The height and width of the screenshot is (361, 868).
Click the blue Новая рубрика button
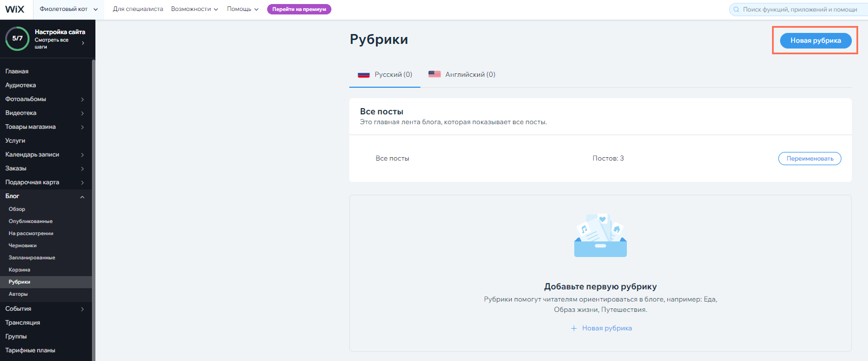(x=815, y=40)
